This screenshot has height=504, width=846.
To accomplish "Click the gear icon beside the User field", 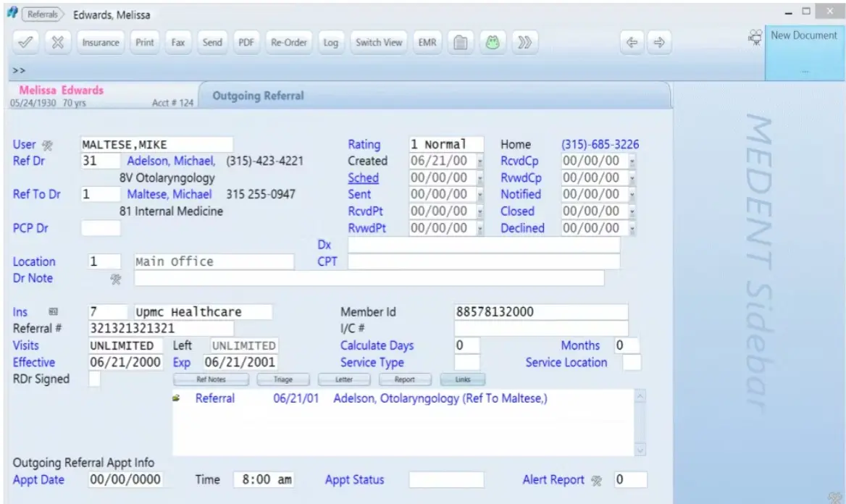I will tap(48, 144).
